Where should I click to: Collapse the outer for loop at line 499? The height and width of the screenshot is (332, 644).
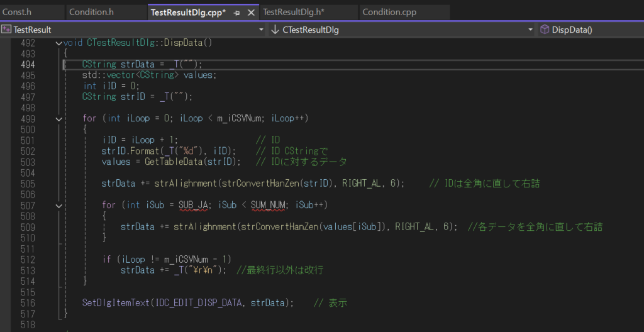(x=59, y=118)
